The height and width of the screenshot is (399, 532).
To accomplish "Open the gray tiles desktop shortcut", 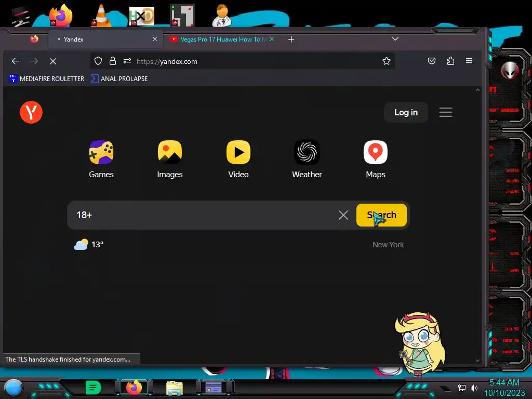I will [182, 15].
